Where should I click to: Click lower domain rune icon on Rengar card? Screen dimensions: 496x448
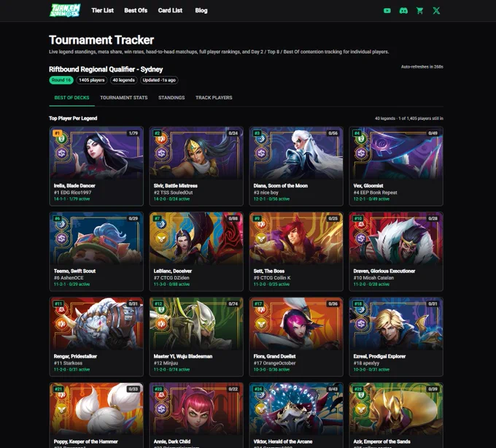pyautogui.click(x=61, y=324)
